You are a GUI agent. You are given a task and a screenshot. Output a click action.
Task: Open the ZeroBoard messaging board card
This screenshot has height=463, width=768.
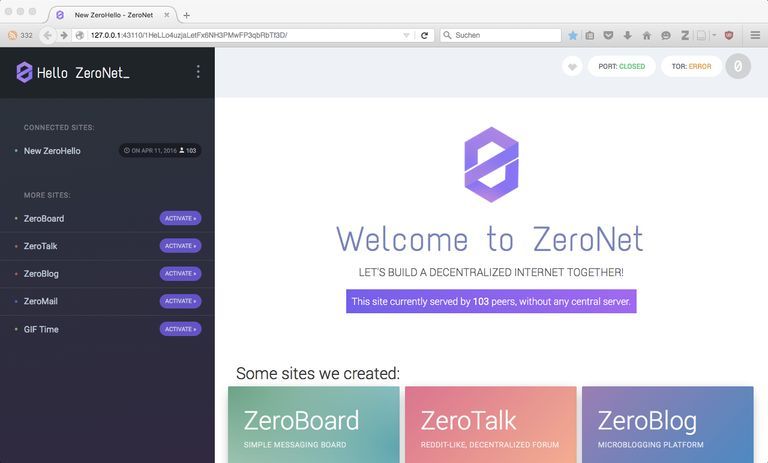[x=313, y=425]
